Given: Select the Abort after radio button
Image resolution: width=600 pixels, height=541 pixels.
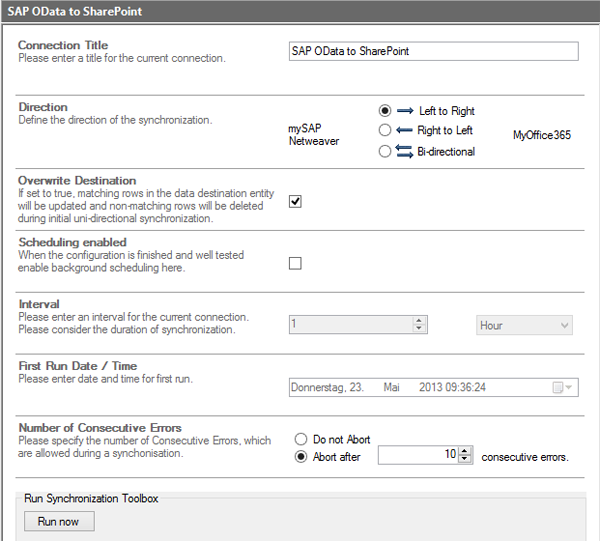Looking at the screenshot, I should tap(301, 457).
